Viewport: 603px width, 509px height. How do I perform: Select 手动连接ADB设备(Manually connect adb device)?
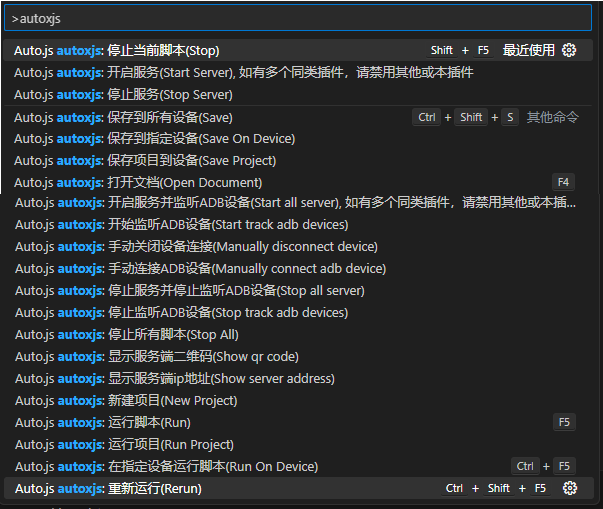(298, 268)
